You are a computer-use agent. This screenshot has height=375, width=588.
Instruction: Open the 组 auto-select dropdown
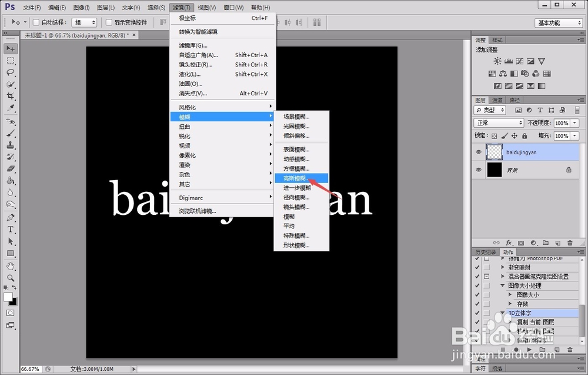pyautogui.click(x=84, y=22)
